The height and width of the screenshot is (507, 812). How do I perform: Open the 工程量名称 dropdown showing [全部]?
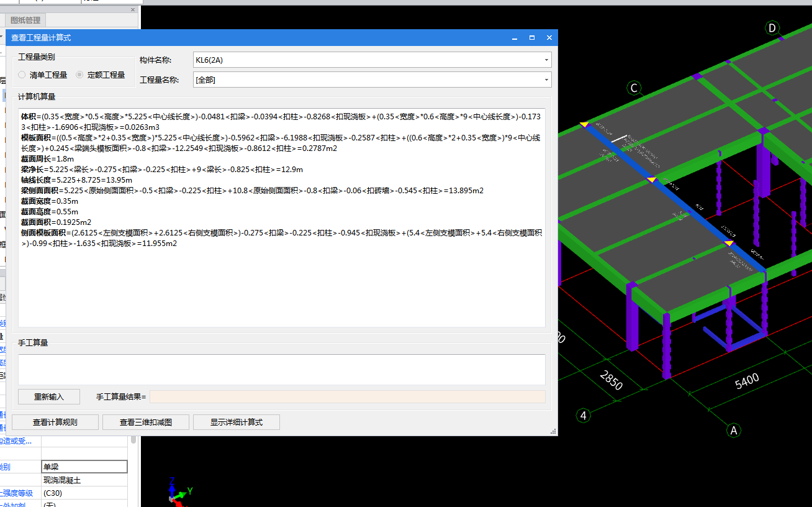click(372, 80)
